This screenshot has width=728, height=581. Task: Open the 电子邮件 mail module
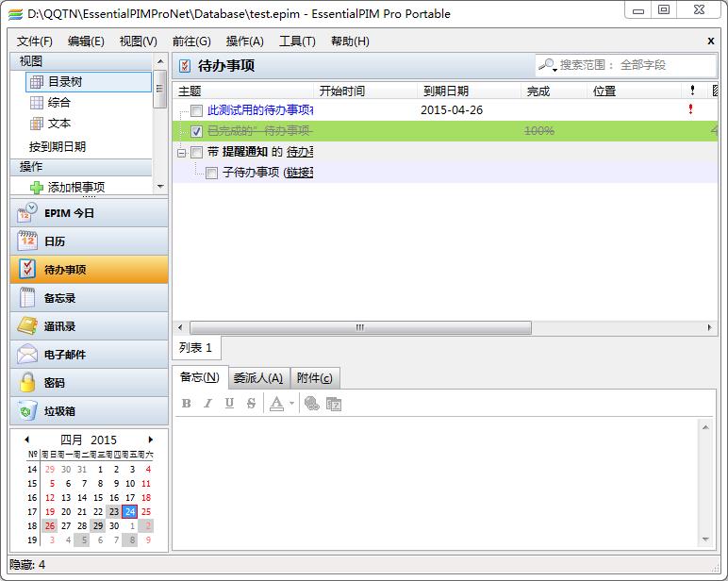(x=89, y=355)
